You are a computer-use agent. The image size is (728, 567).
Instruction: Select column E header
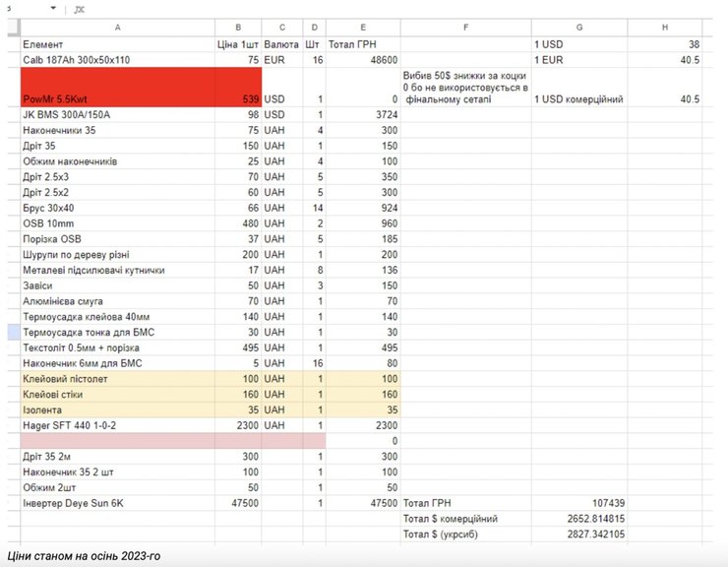click(x=363, y=28)
